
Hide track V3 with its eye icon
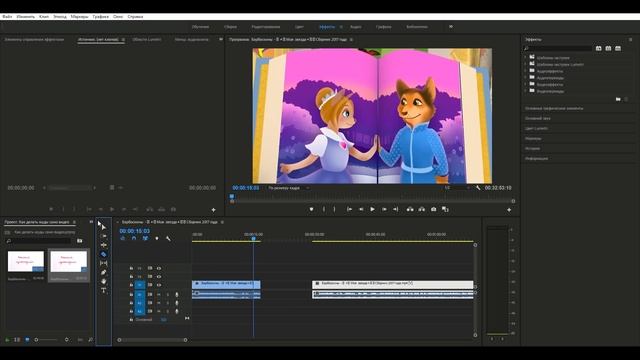(x=159, y=268)
